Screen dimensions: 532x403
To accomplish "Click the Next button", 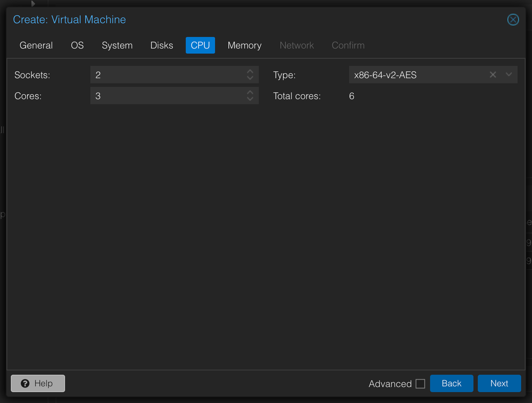I will (x=499, y=383).
